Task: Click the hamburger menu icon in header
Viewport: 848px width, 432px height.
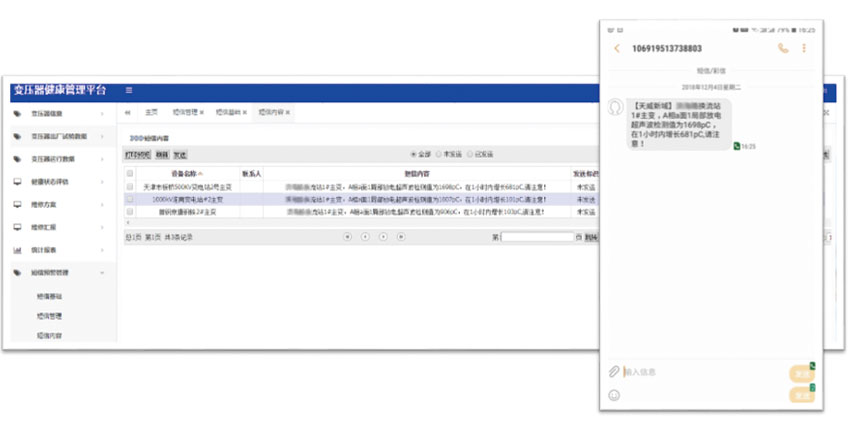Action: coord(129,90)
